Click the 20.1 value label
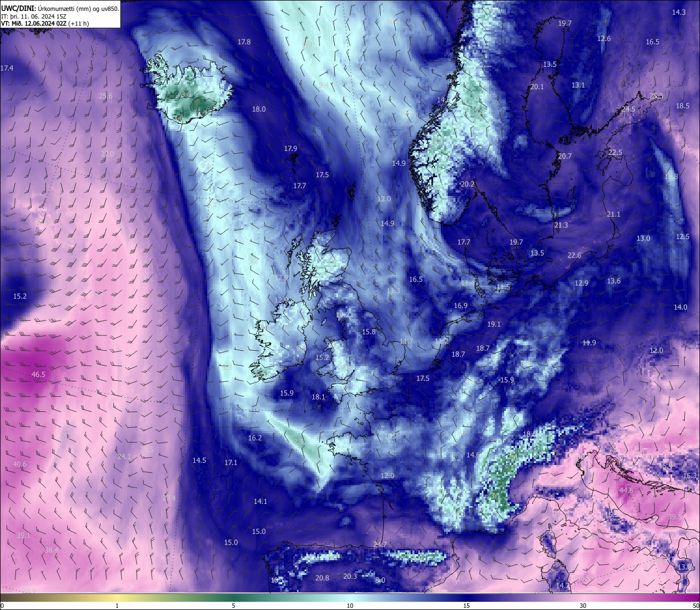This screenshot has width=700, height=610. [x=537, y=88]
